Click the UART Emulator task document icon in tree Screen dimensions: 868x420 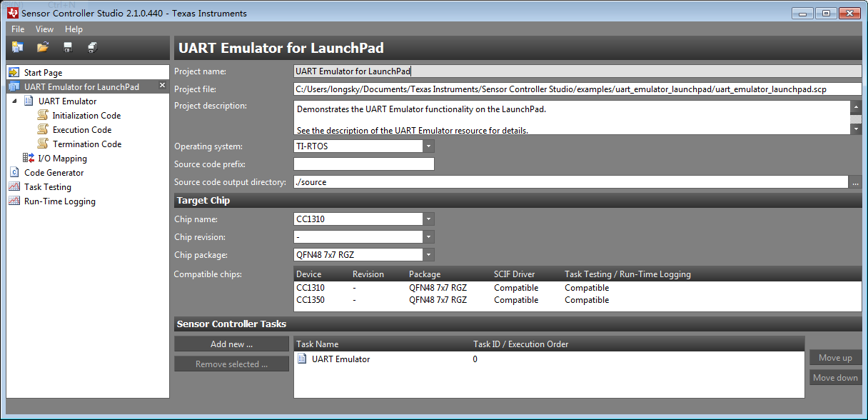coord(29,101)
